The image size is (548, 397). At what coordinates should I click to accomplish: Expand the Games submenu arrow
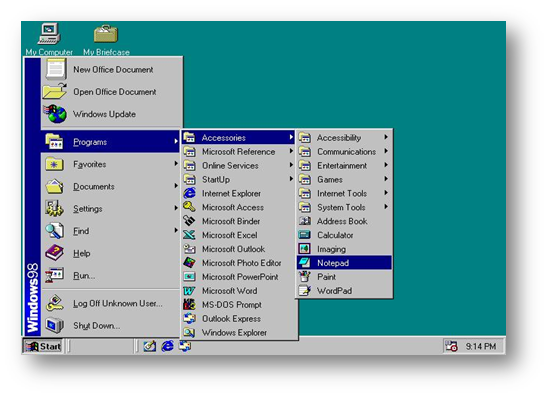tap(386, 179)
